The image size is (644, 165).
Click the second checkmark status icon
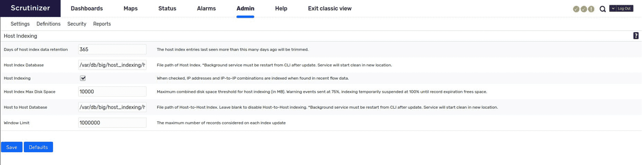(x=584, y=9)
